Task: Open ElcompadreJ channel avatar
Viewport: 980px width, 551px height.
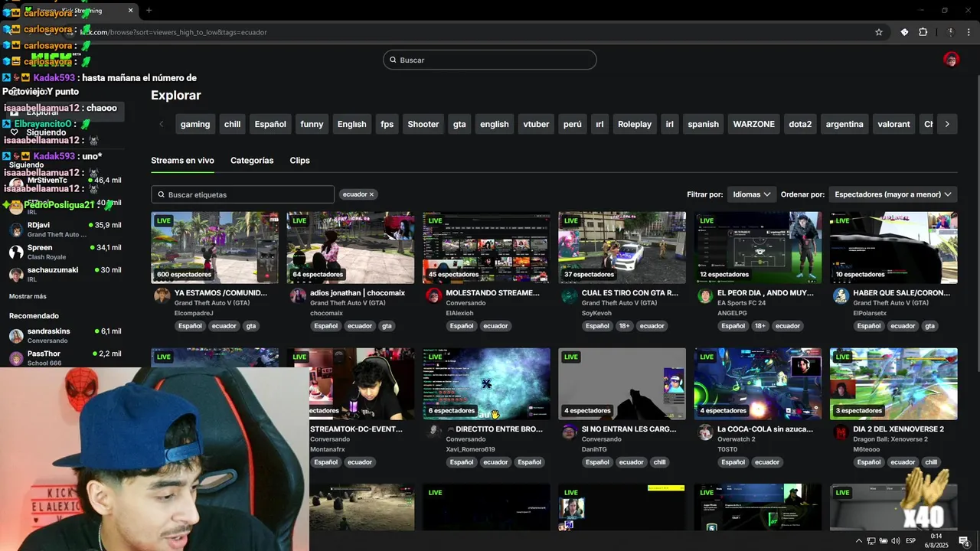Action: pos(162,296)
